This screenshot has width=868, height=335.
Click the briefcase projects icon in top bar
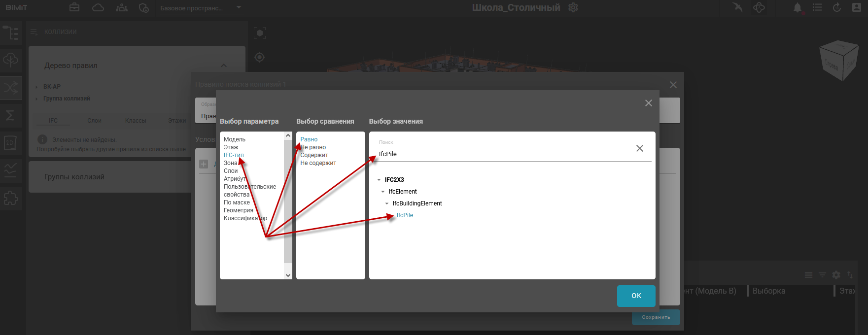tap(74, 7)
